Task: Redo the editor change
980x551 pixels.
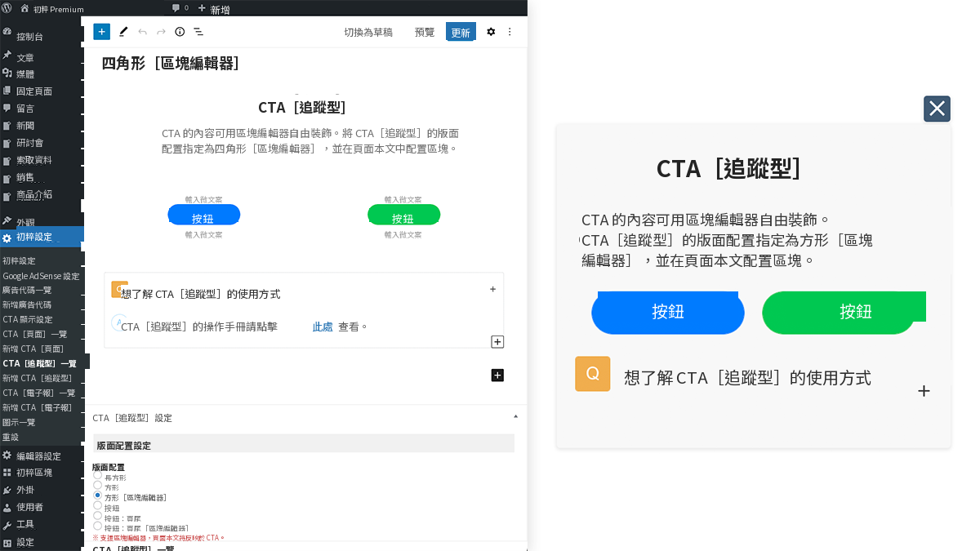Action: pos(161,32)
